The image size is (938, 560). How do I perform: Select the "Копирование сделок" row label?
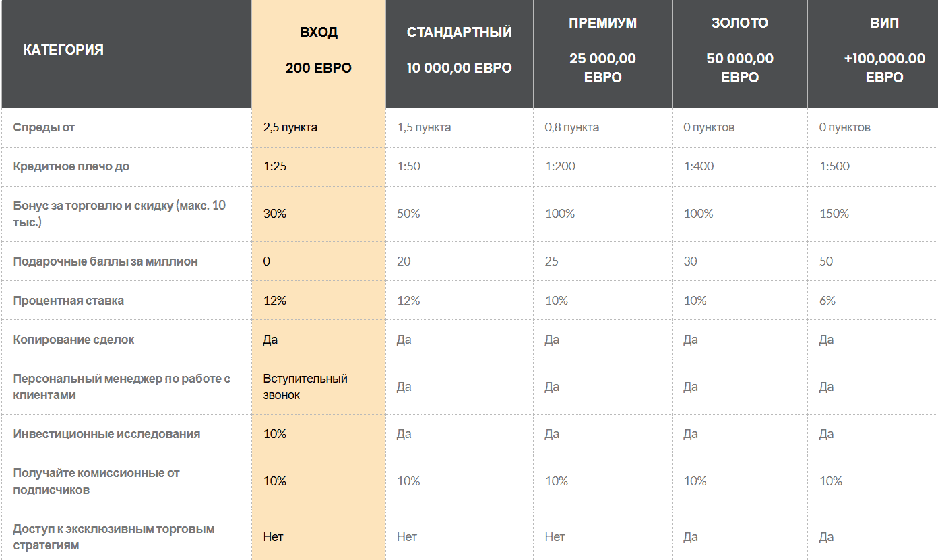pos(73,340)
